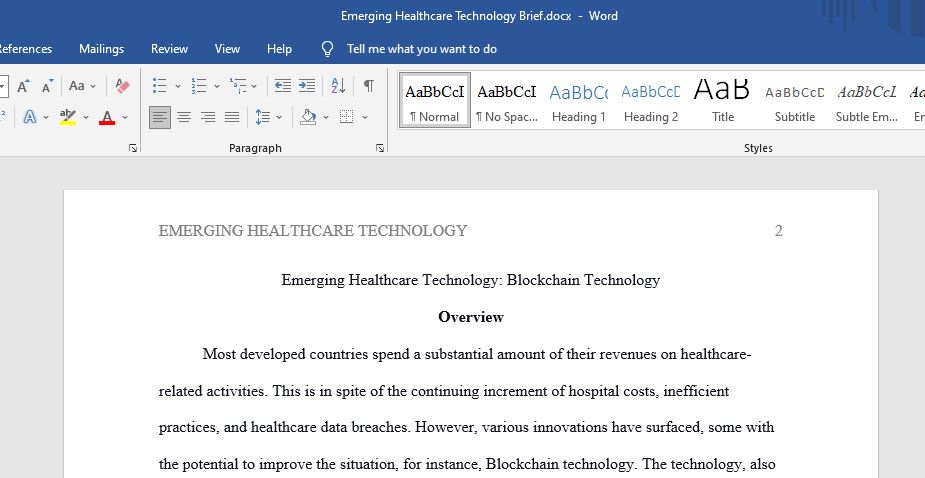Image resolution: width=925 pixels, height=478 pixels.
Task: Open highlight color dropdown arrow
Action: 86,117
